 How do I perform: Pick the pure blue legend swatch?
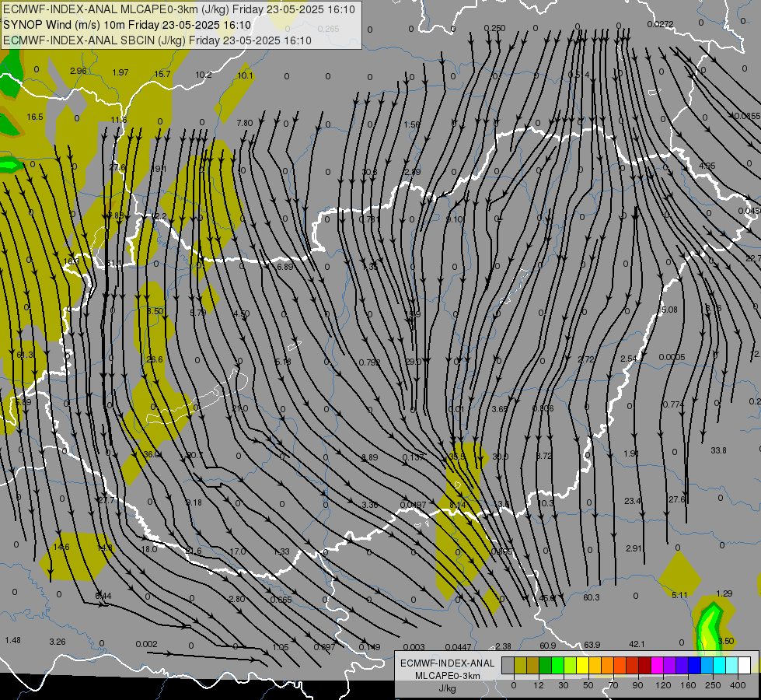695,665
